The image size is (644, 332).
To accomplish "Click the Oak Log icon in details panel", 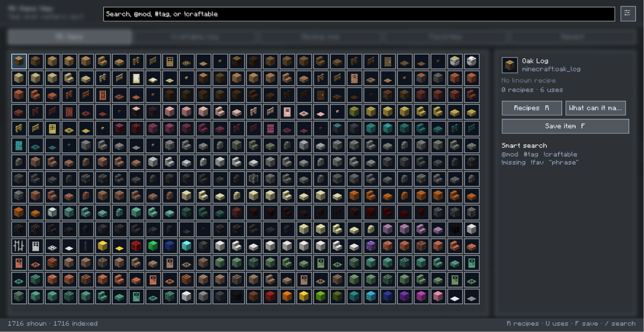I will [509, 65].
